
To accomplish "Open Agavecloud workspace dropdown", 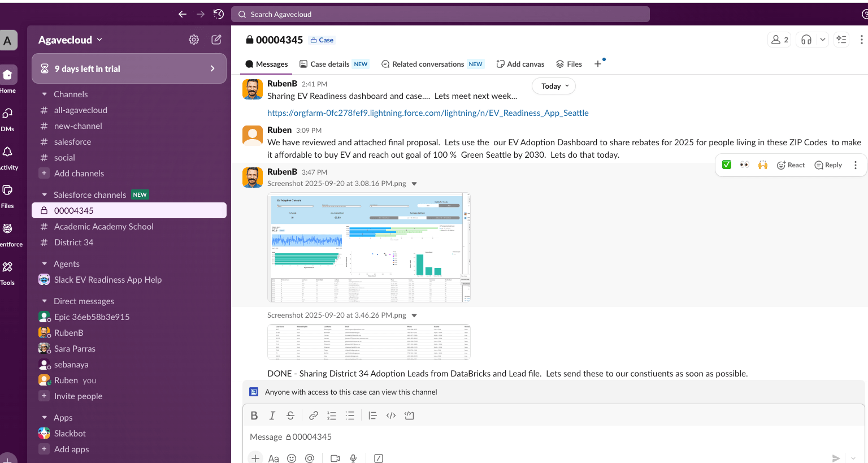I will coord(71,40).
